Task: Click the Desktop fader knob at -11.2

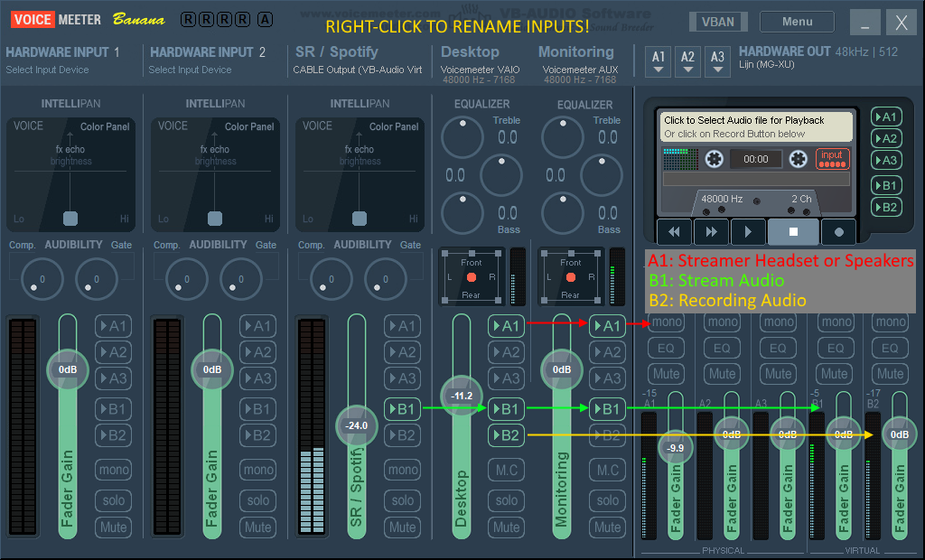Action: pyautogui.click(x=462, y=396)
